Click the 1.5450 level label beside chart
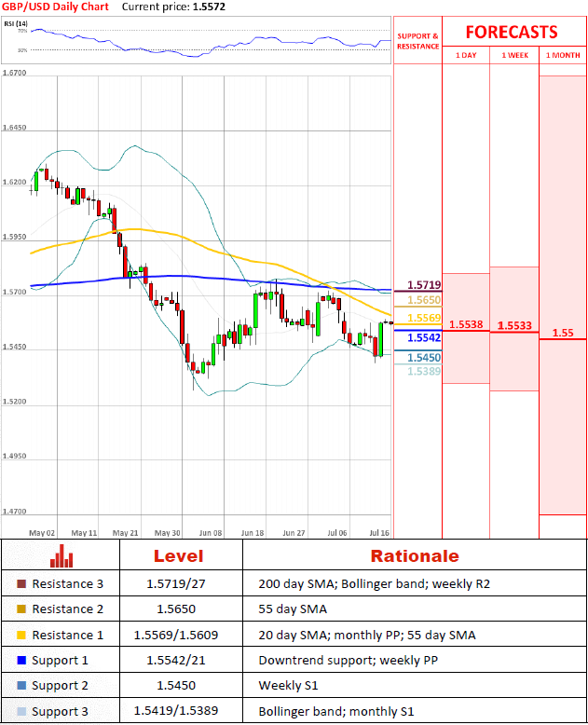Viewport: 588px width, 725px height. click(x=424, y=358)
